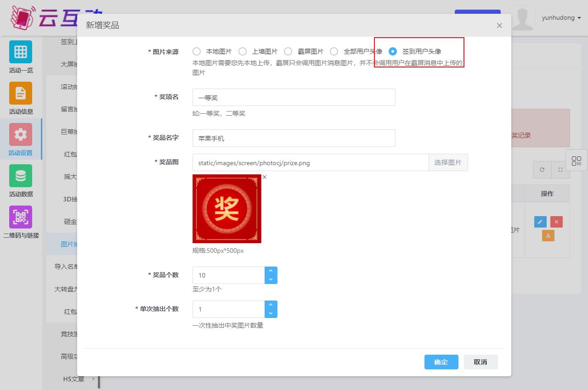Click 活动设置 gear icon
The image size is (588, 390).
pyautogui.click(x=21, y=134)
